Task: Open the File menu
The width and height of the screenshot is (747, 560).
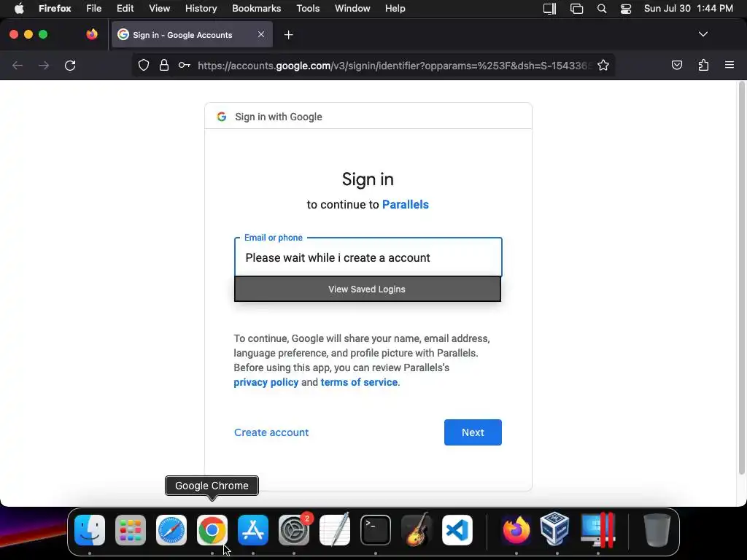Action: click(94, 8)
